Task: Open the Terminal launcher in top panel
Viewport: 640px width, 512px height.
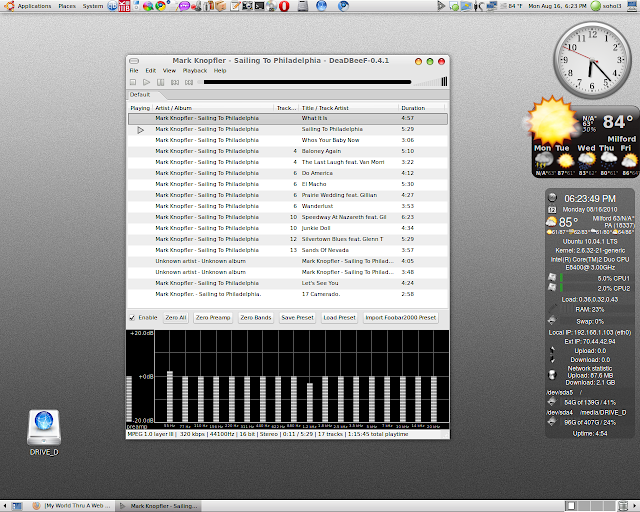Action: 259,6
